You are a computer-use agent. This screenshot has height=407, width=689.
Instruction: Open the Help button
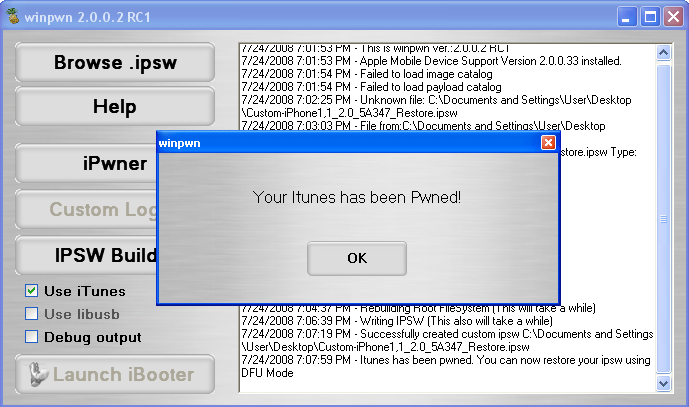coord(115,106)
